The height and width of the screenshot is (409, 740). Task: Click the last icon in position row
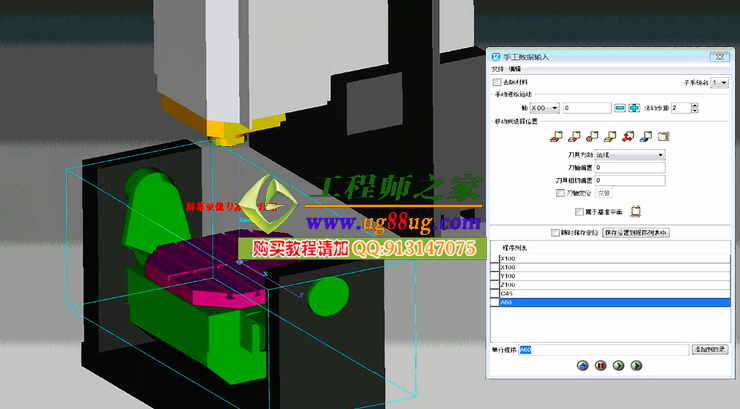tap(662, 136)
